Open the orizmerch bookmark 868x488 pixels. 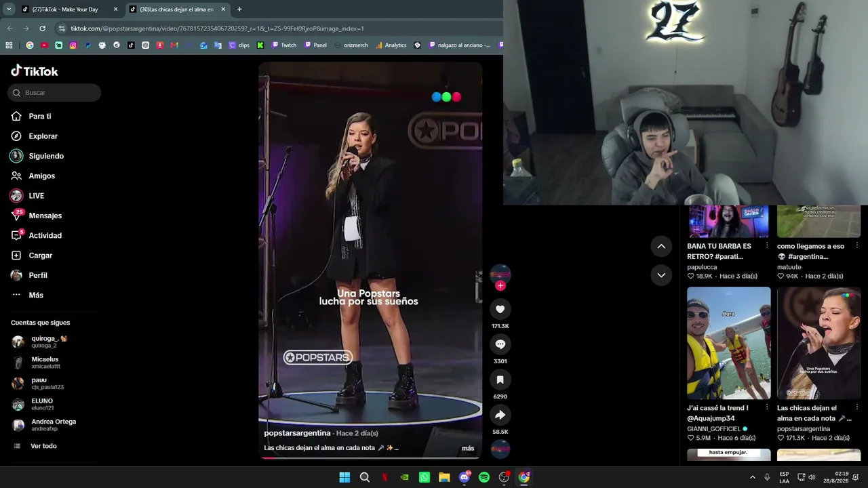tap(351, 45)
